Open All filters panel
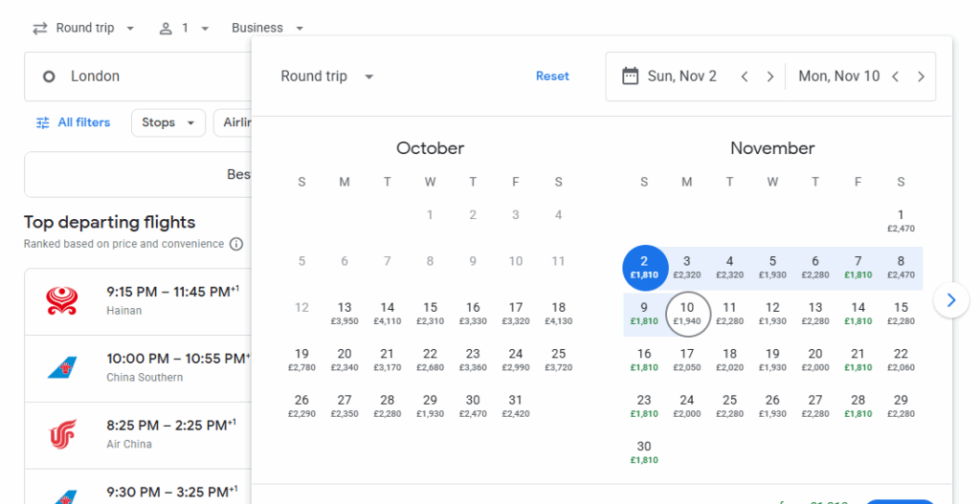Image resolution: width=980 pixels, height=504 pixels. pyautogui.click(x=74, y=122)
